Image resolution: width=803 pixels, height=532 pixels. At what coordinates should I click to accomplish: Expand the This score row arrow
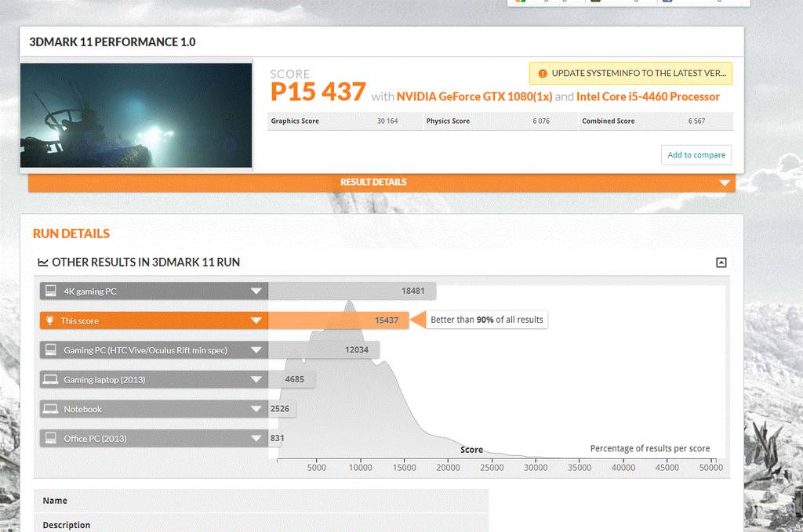point(256,320)
